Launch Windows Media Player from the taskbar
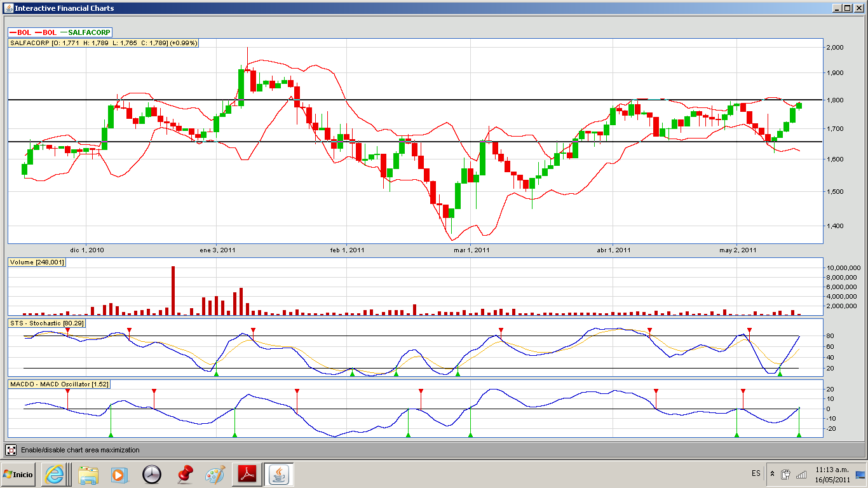868x488 pixels. (119, 474)
